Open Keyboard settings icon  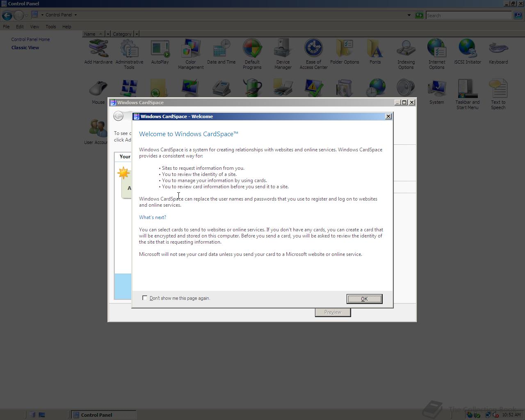coord(498,52)
